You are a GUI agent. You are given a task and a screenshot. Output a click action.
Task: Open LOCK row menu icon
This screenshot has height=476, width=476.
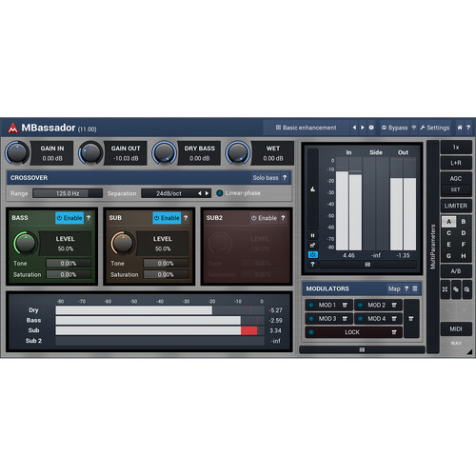(394, 332)
